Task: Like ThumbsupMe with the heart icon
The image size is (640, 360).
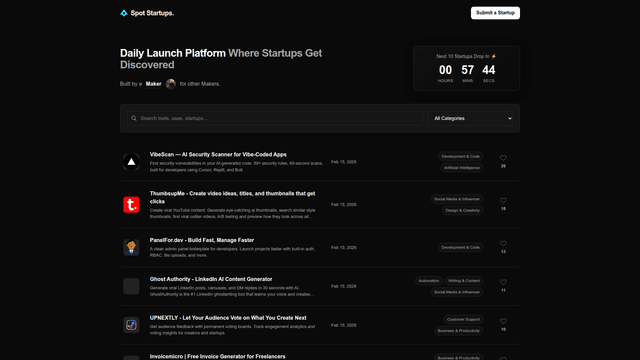Action: (x=503, y=201)
